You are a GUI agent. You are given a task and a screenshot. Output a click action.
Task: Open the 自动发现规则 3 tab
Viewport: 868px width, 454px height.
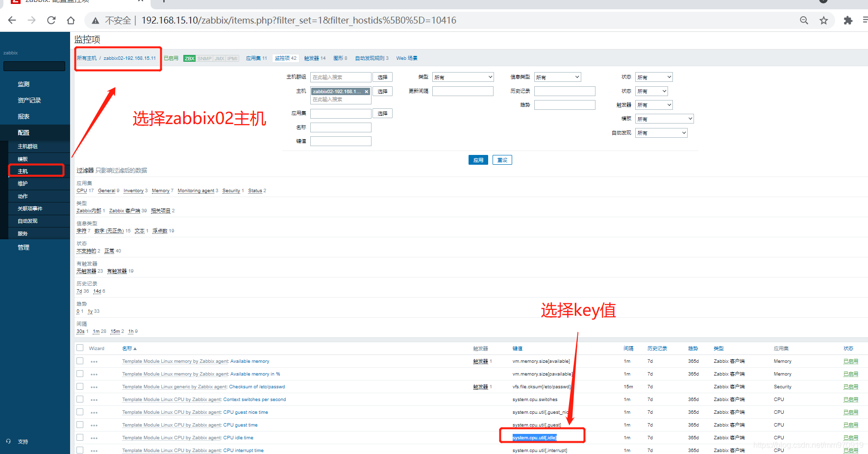click(x=372, y=58)
